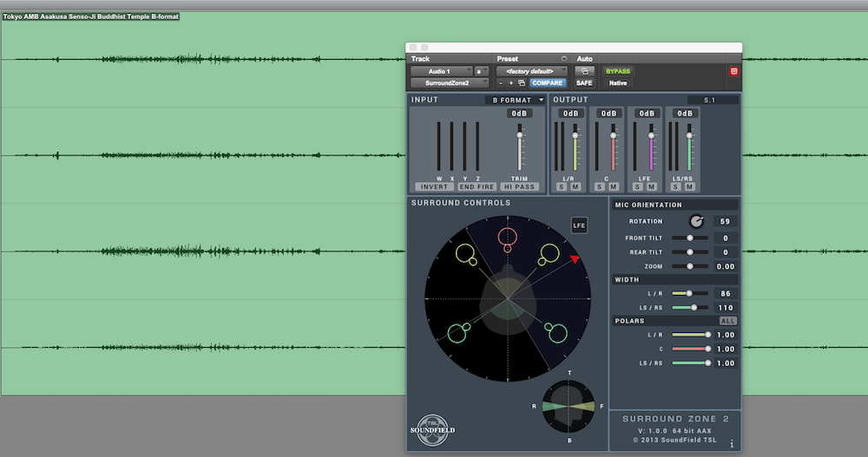The height and width of the screenshot is (457, 868).
Task: Click previous preset minus button
Action: point(501,83)
